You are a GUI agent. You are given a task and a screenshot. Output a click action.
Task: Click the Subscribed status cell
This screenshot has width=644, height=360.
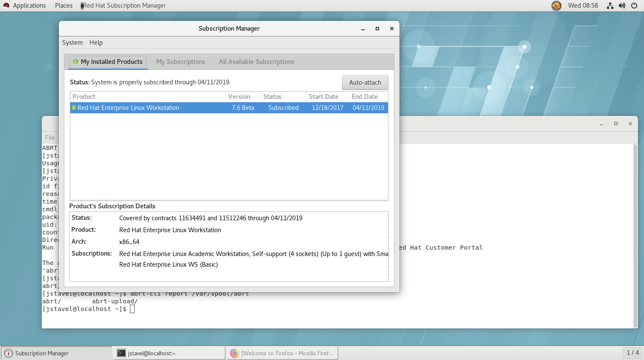[283, 108]
